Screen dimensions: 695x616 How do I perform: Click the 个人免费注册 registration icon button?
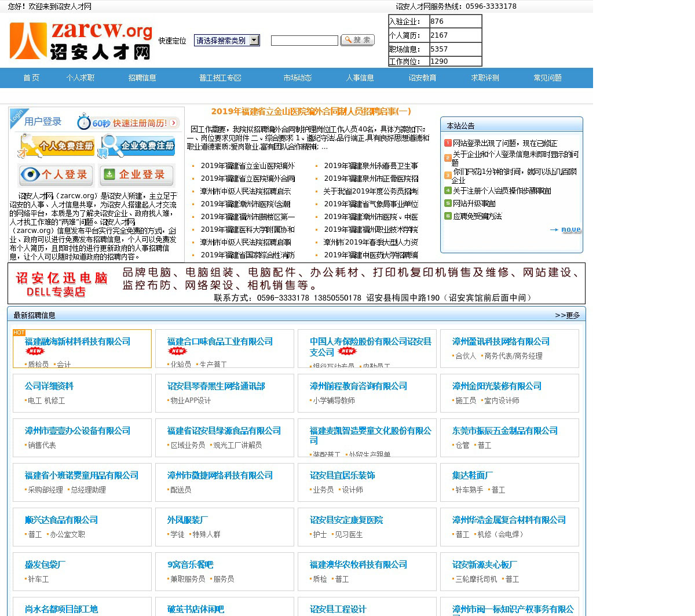click(x=56, y=146)
